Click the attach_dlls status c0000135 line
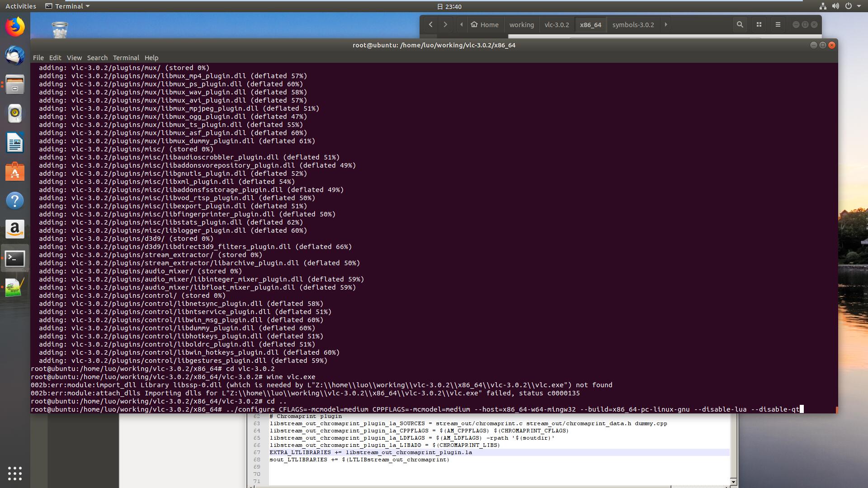 click(305, 393)
